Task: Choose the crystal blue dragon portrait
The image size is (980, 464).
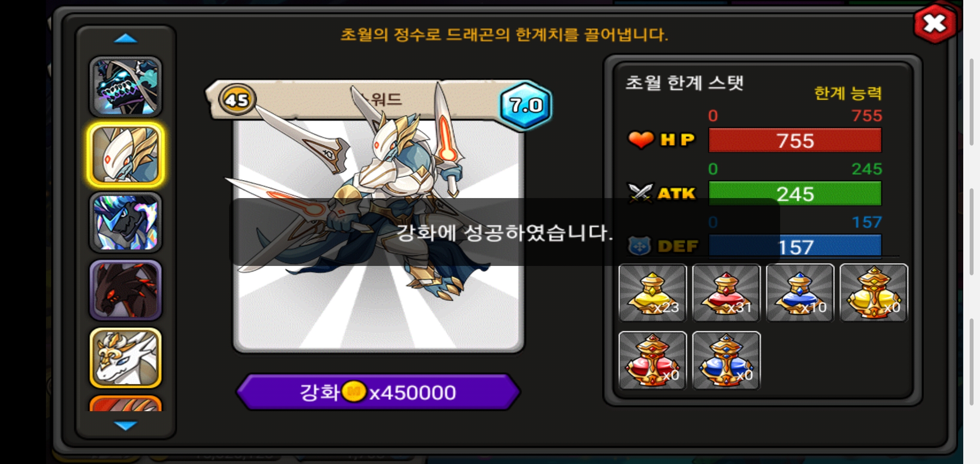Action: click(126, 223)
